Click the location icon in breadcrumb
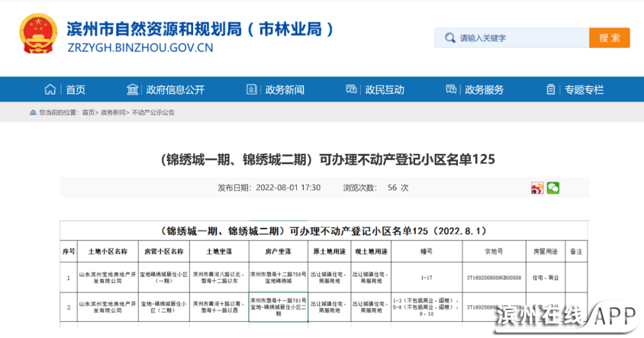The height and width of the screenshot is (338, 644). pyautogui.click(x=33, y=113)
